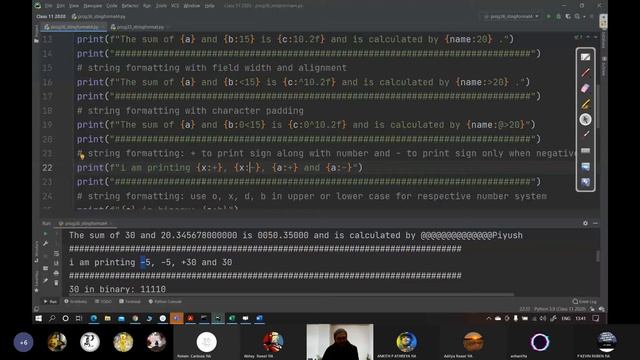Expand system tray hidden icons chevron

pos(489,318)
